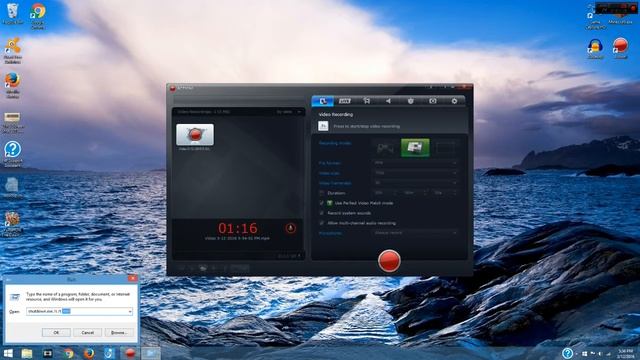Select the green active desktop recording mode

tap(415, 148)
